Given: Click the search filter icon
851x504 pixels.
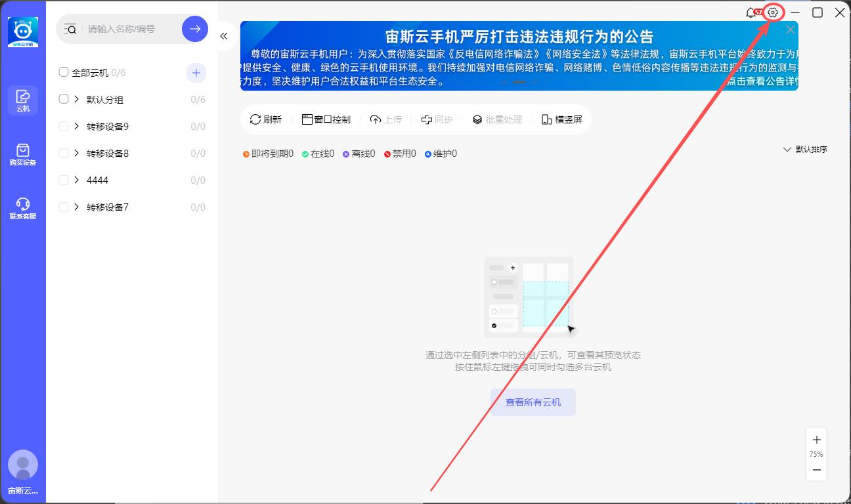Looking at the screenshot, I should coord(70,29).
